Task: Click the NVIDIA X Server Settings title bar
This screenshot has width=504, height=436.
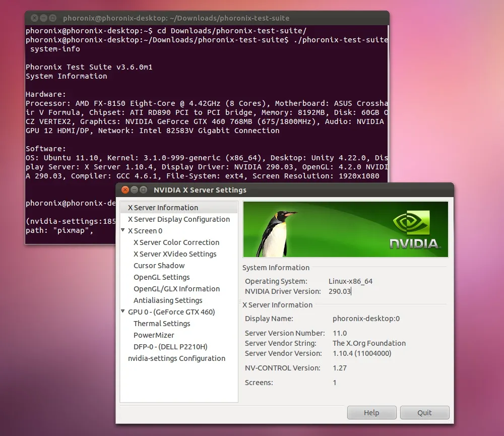Action: (x=284, y=190)
